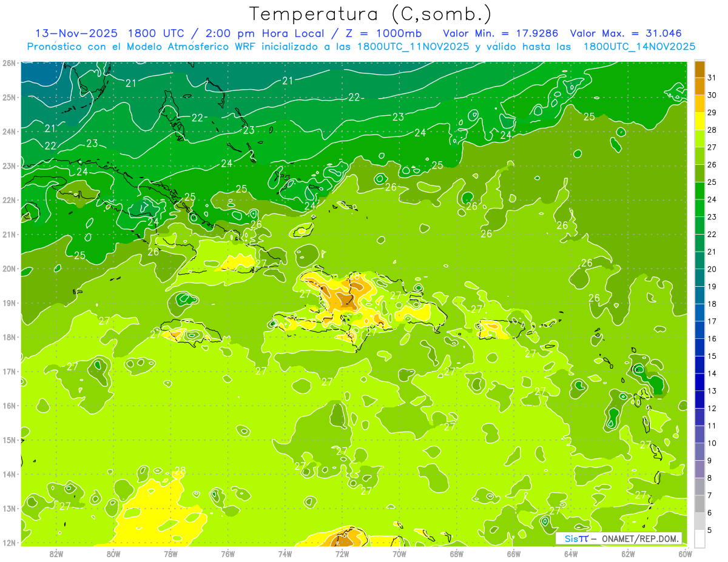728x562 pixels.
Task: Click the gray swatch between legend labels 6 and 7
Action: click(x=699, y=504)
